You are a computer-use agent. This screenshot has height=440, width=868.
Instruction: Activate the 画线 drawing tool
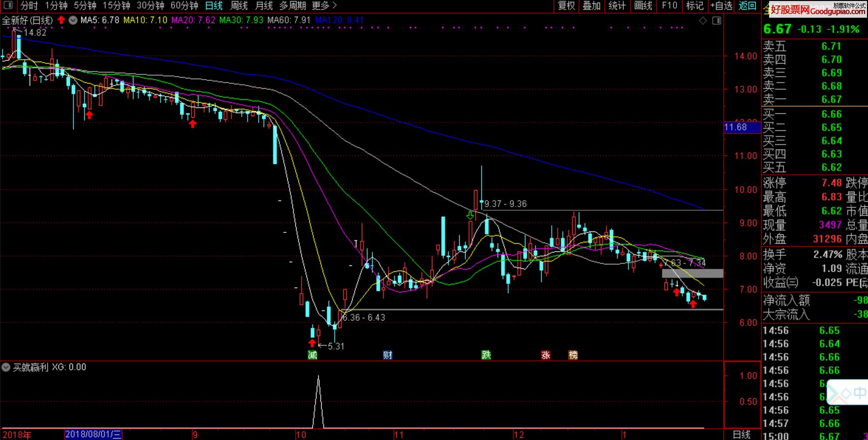643,6
